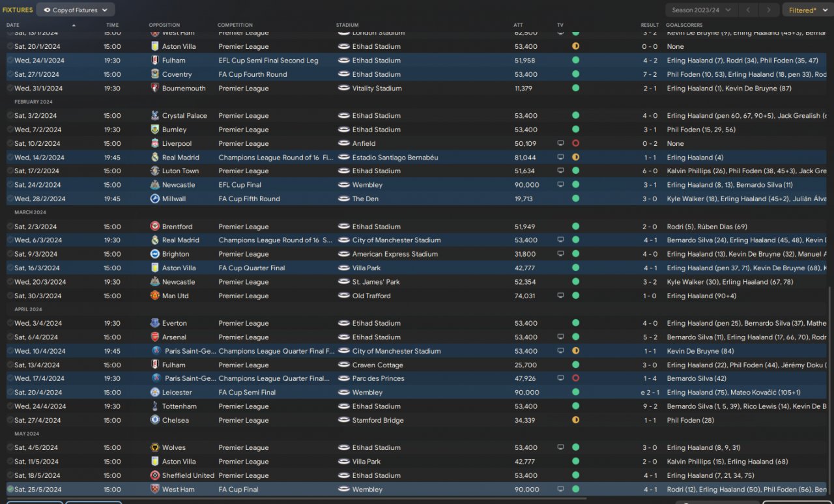Click the attendance value 81,044
The width and height of the screenshot is (834, 504).
pyautogui.click(x=526, y=158)
